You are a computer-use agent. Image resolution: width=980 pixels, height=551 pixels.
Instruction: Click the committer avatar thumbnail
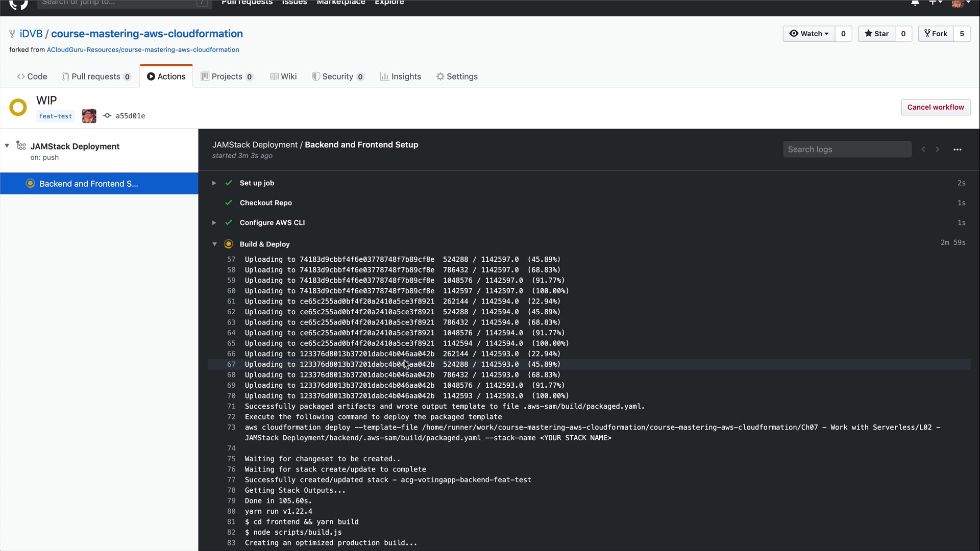89,116
